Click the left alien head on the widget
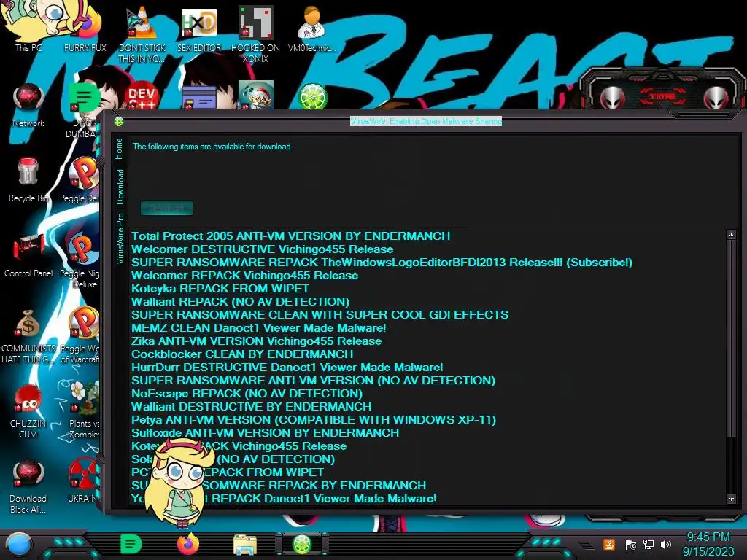 tap(612, 97)
